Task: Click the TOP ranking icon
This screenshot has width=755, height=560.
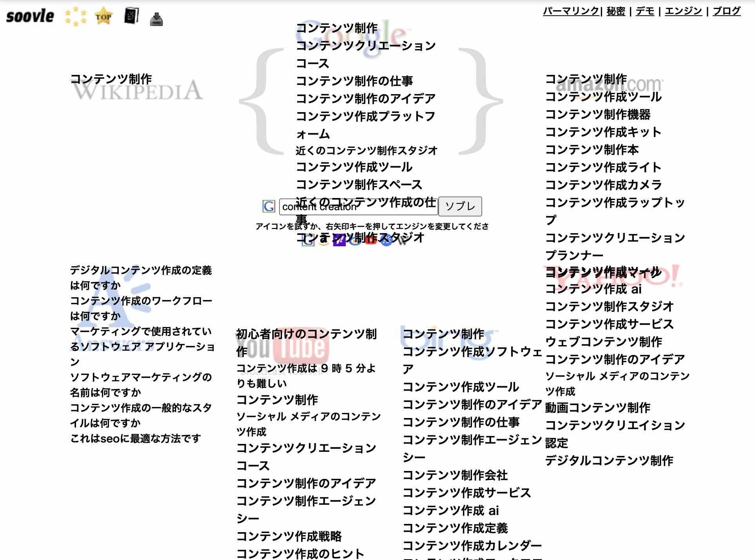Action: click(x=103, y=16)
